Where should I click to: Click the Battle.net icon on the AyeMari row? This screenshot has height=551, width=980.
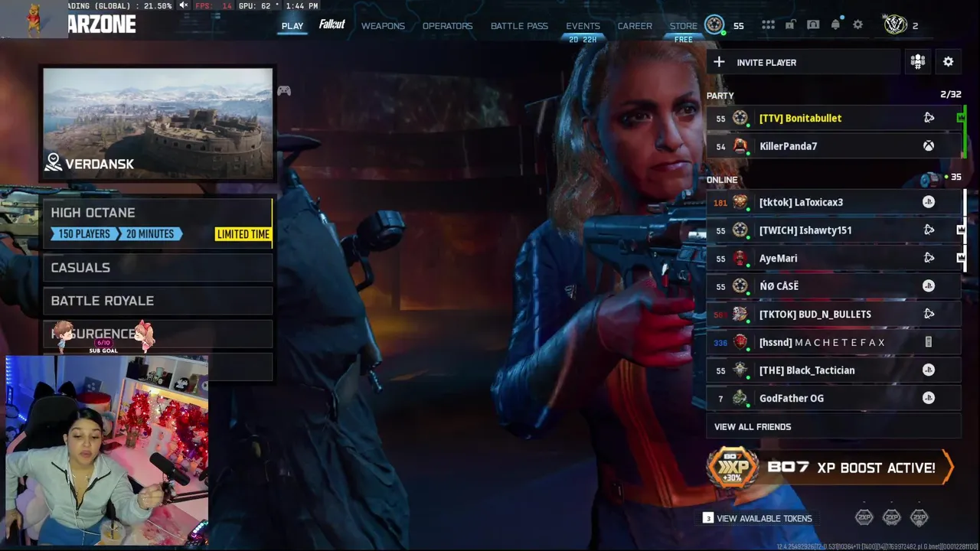[929, 258]
